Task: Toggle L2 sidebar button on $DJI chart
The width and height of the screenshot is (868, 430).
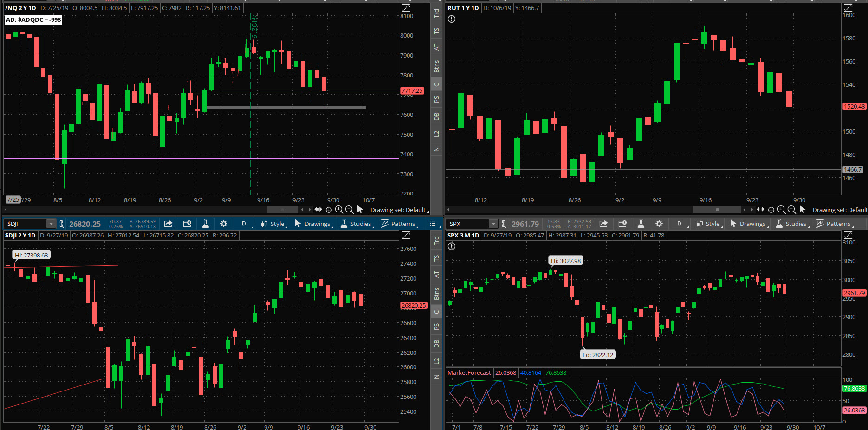Action: click(436, 361)
